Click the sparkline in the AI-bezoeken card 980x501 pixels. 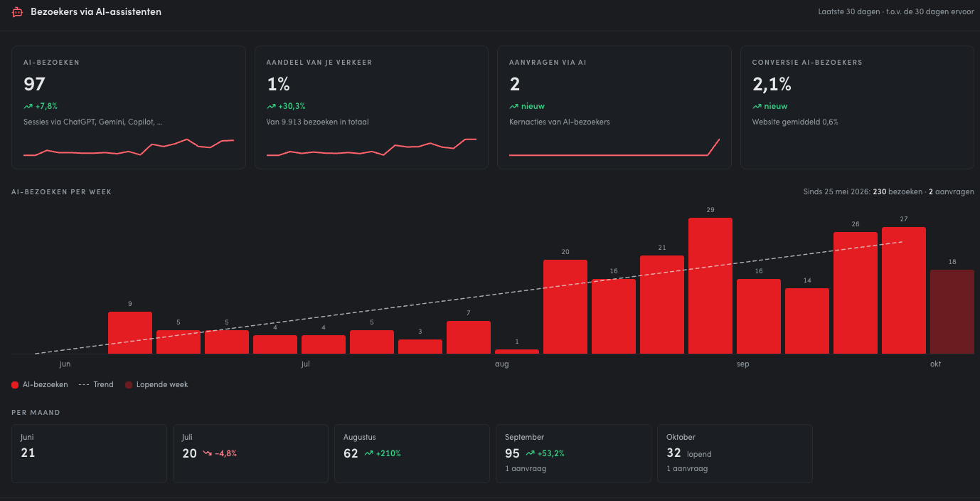(x=129, y=147)
